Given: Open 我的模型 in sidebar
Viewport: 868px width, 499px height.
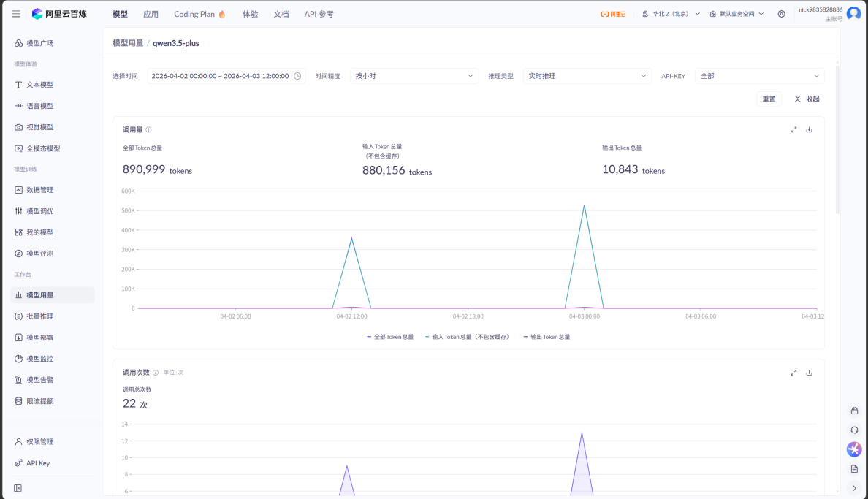Looking at the screenshot, I should pyautogui.click(x=53, y=232).
